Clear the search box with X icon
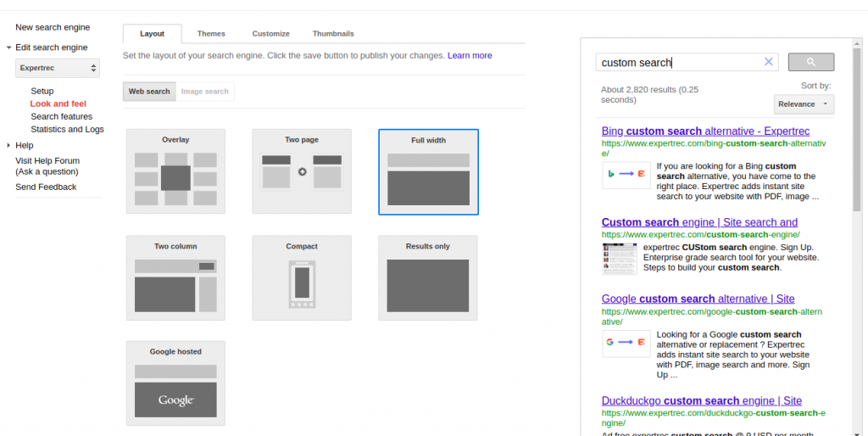The height and width of the screenshot is (436, 868). (x=768, y=62)
